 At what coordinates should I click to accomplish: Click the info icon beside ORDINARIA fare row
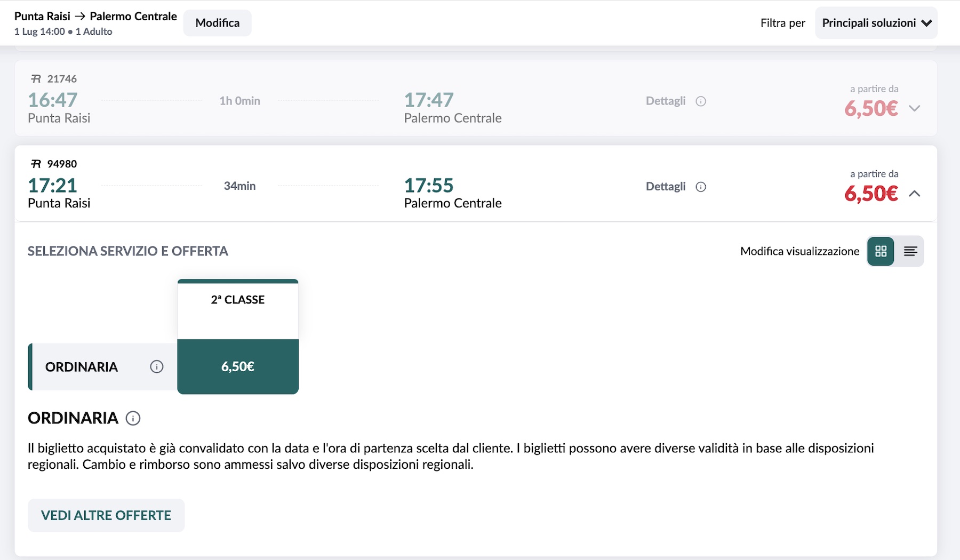[x=156, y=366]
